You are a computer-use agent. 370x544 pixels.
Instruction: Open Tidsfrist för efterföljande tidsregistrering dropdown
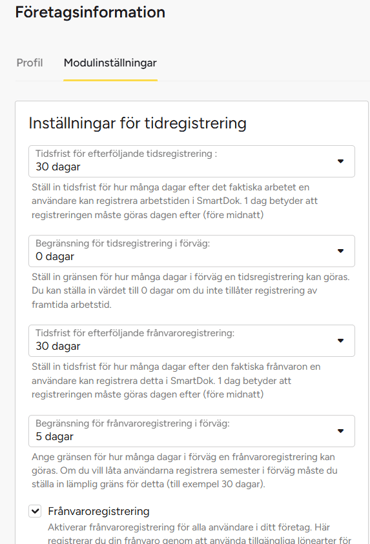point(192,161)
